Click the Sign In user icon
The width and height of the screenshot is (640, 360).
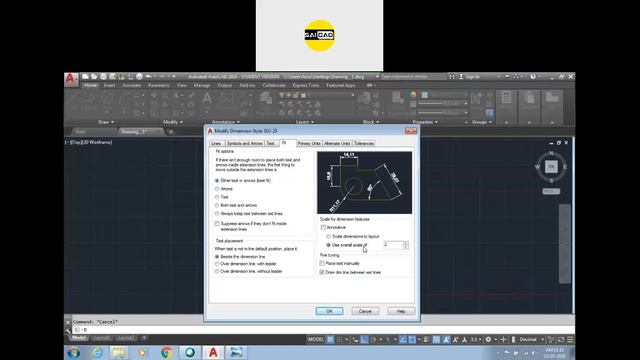pyautogui.click(x=461, y=76)
